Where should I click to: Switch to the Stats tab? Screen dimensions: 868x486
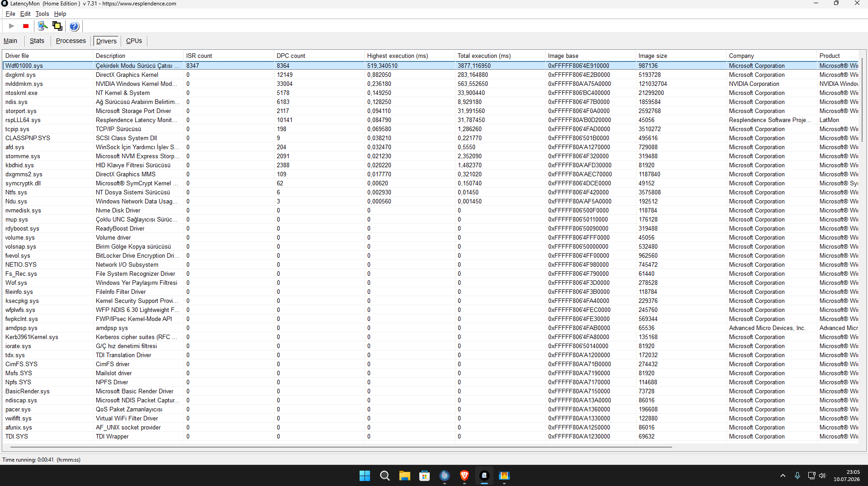coord(37,41)
